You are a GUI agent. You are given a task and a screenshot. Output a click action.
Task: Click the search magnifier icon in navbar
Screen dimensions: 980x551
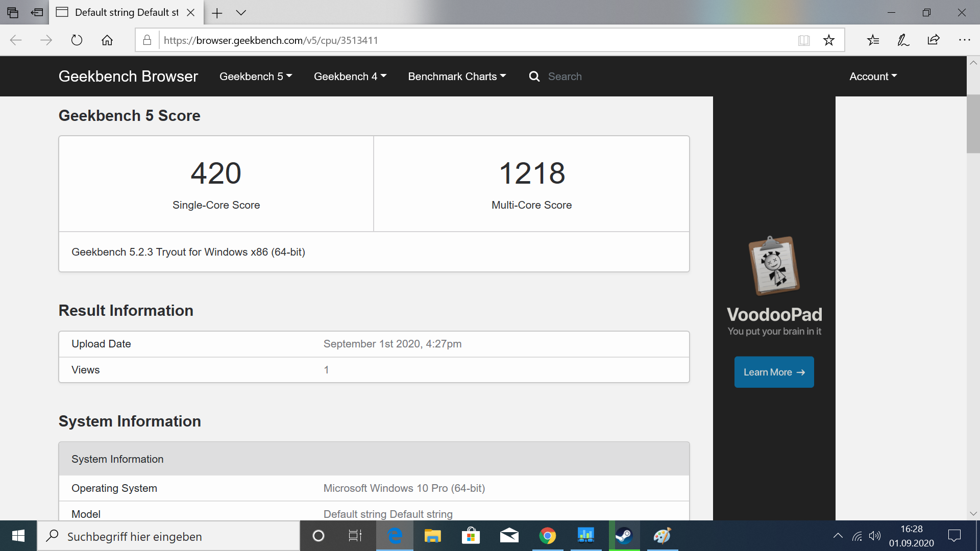pyautogui.click(x=534, y=77)
